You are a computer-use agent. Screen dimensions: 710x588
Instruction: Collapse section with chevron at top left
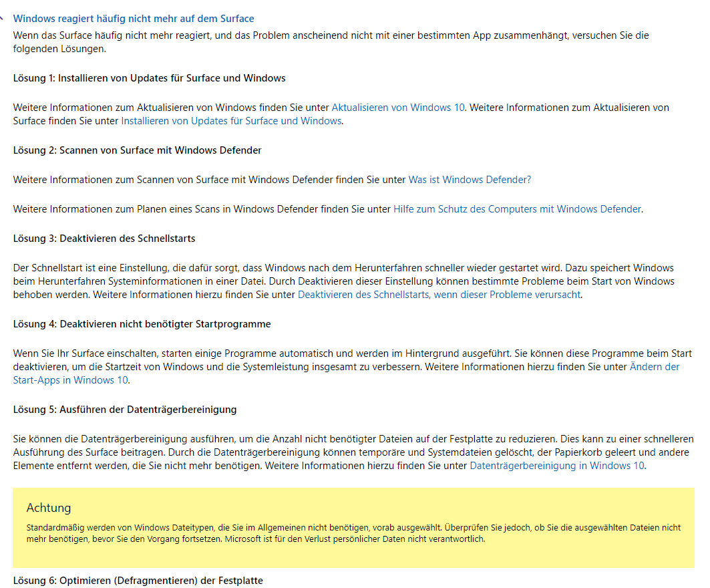2,19
